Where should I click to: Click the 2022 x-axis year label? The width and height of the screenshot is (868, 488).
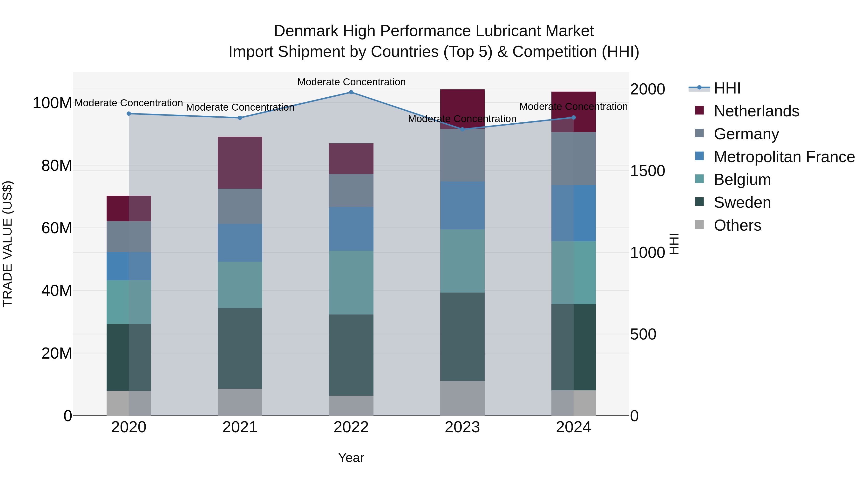click(x=351, y=427)
